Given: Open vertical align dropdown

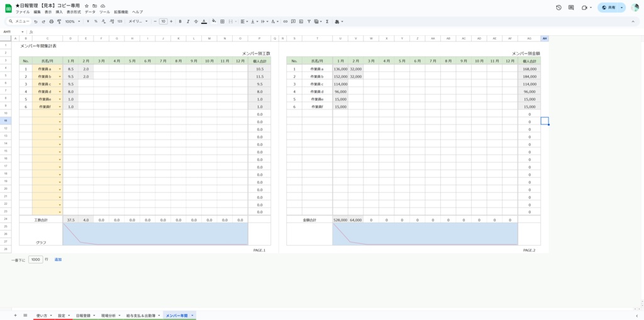Looking at the screenshot, I should click(254, 21).
